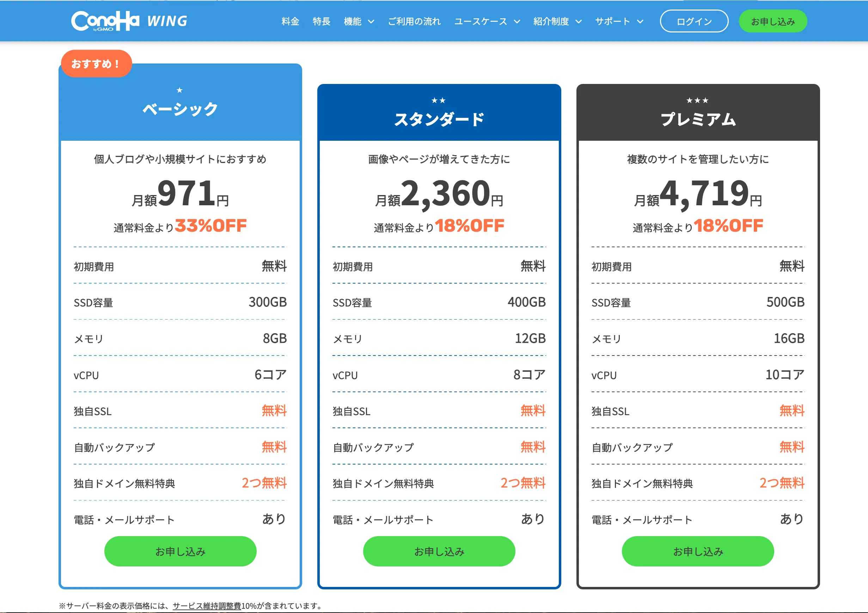Screen dimensions: 868x613
Task: Select ご利用の流れ in the navigation
Action: click(x=414, y=22)
